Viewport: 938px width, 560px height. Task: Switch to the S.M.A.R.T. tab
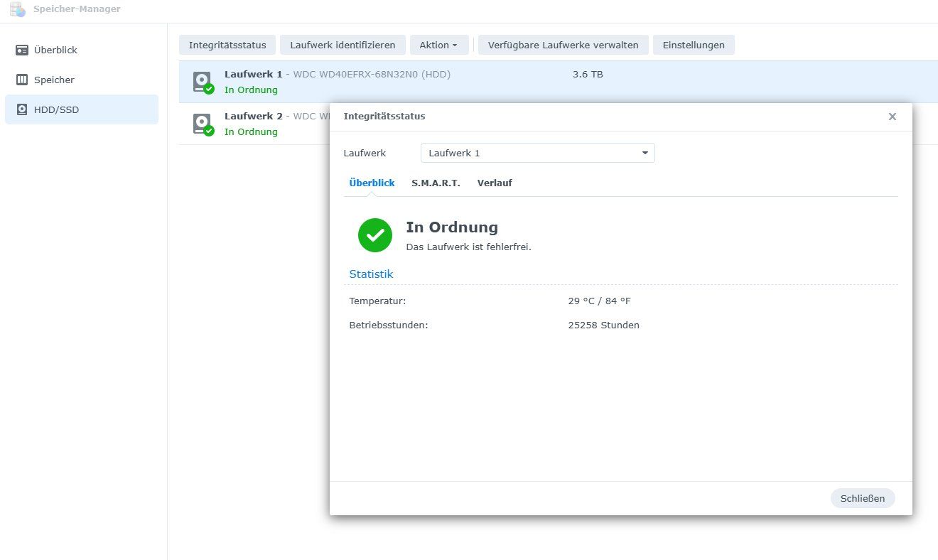click(436, 183)
